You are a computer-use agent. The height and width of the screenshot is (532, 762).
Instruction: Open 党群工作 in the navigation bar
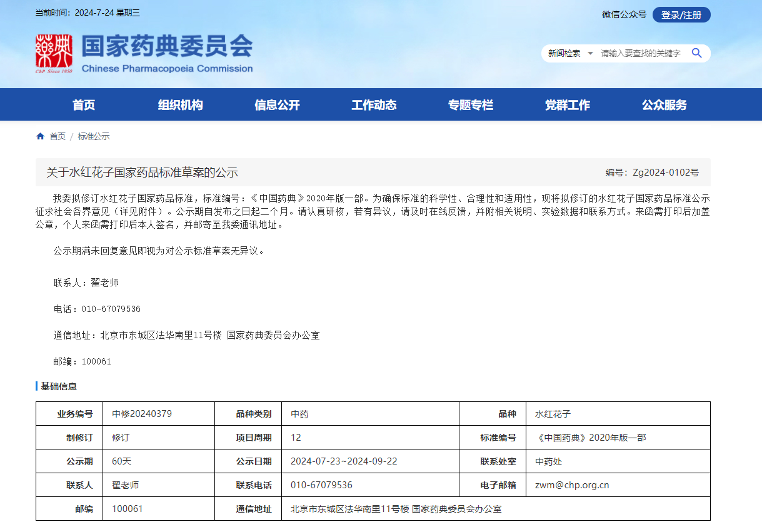click(567, 105)
